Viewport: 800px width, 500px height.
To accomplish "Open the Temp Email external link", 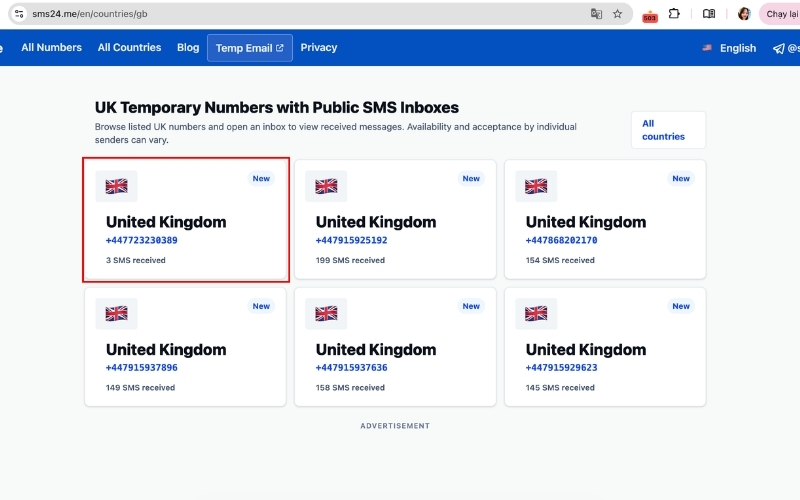I will [x=249, y=48].
